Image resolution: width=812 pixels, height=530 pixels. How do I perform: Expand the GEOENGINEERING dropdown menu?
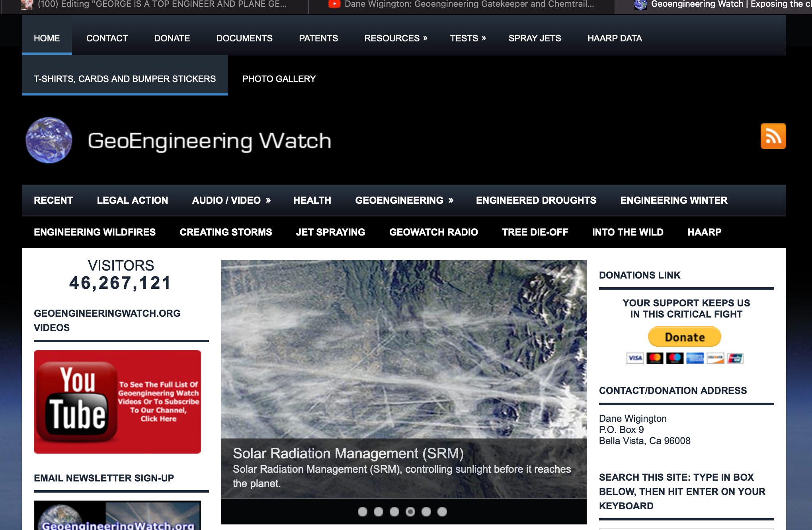pyautogui.click(x=404, y=200)
